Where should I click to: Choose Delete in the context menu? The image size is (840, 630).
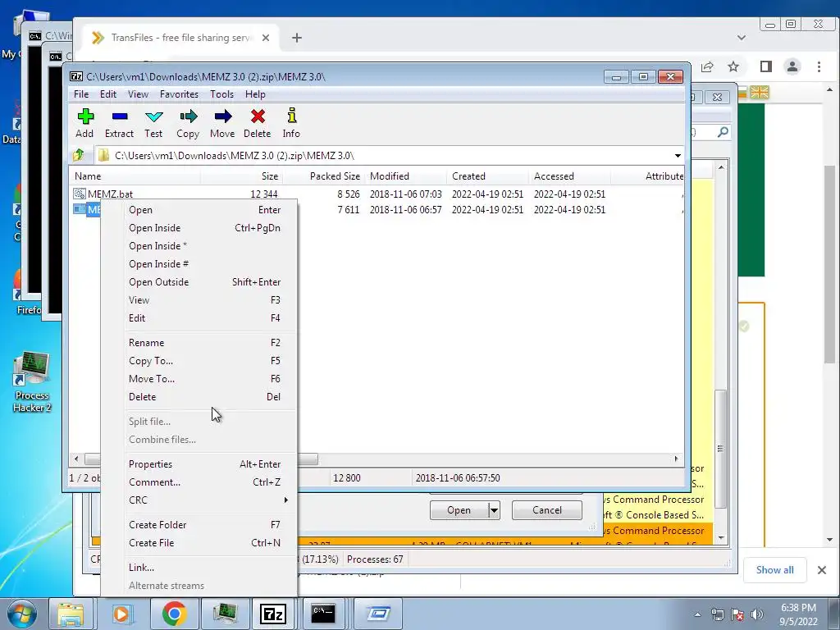pyautogui.click(x=199, y=397)
